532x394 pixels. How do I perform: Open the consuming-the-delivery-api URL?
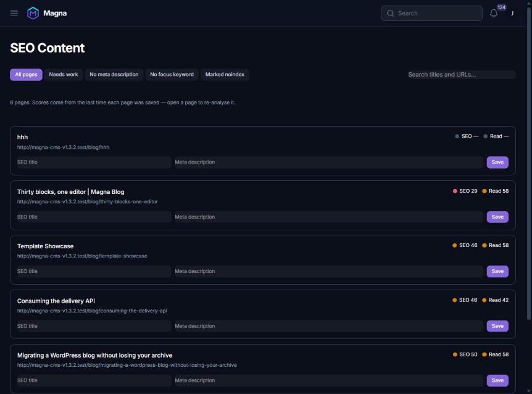(x=92, y=311)
